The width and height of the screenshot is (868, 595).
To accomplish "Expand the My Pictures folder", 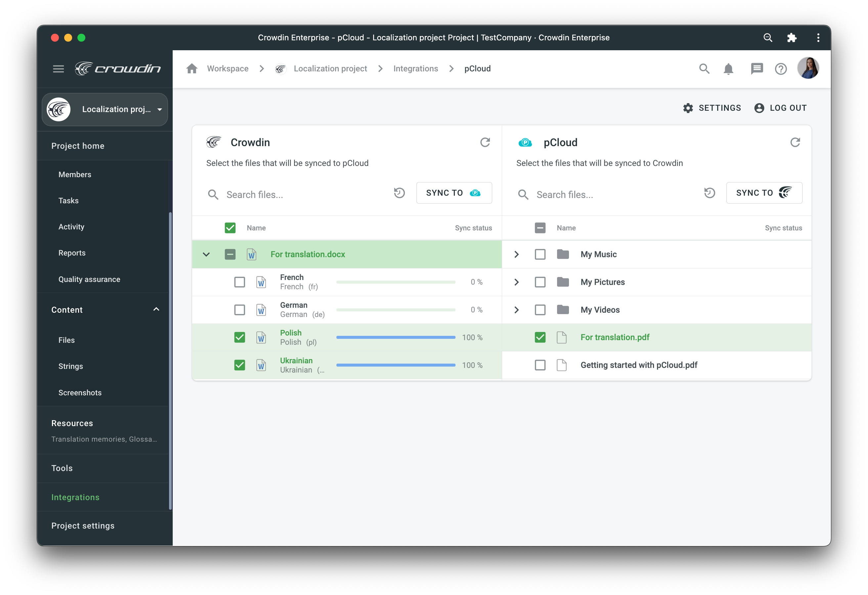I will (516, 282).
